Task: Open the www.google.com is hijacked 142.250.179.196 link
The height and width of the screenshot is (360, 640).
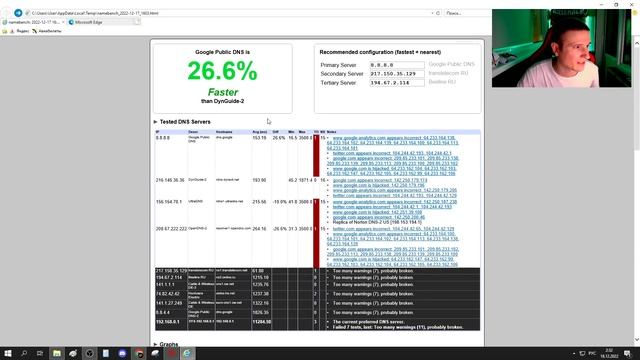Action: (378, 185)
